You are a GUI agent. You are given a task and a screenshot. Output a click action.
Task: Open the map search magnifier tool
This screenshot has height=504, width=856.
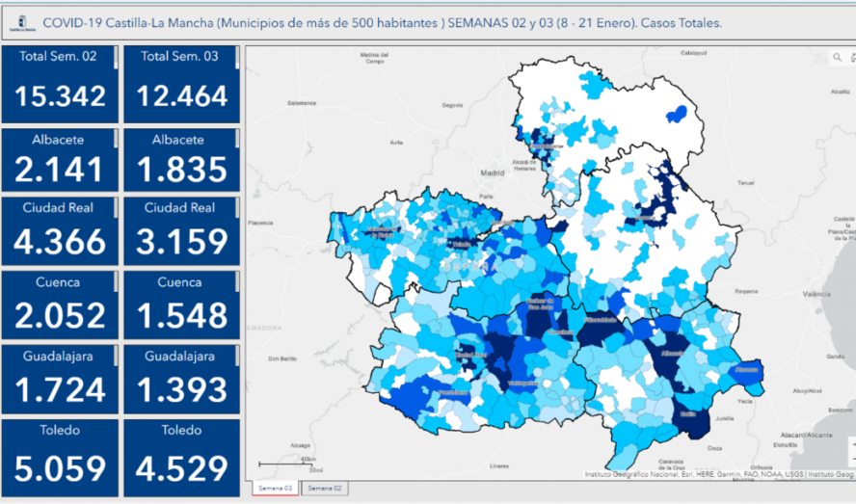[x=836, y=59]
